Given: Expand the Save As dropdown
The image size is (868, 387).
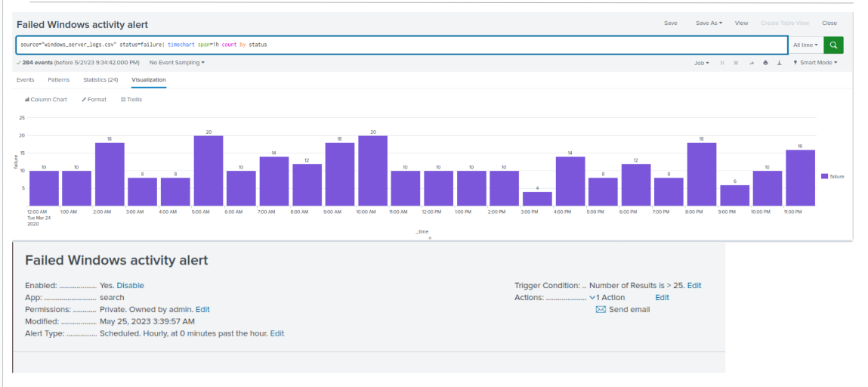Looking at the screenshot, I should (x=709, y=23).
